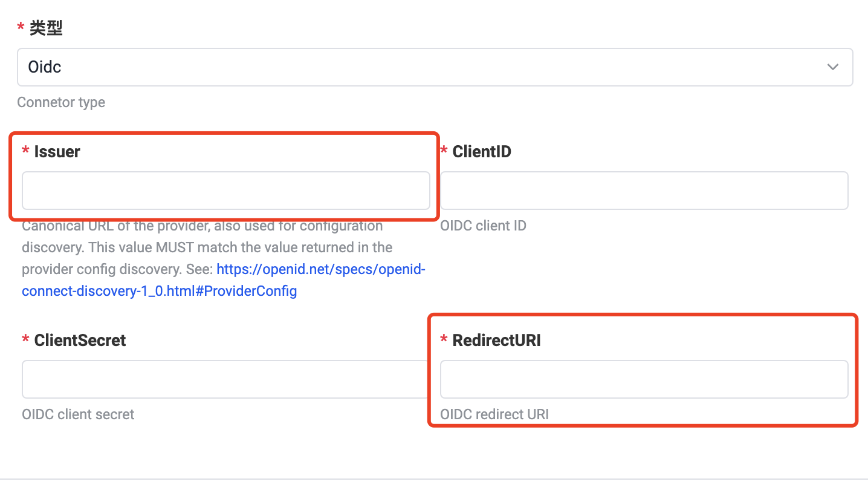The height and width of the screenshot is (490, 868).
Task: Click into the ClientID text box
Action: (x=644, y=191)
